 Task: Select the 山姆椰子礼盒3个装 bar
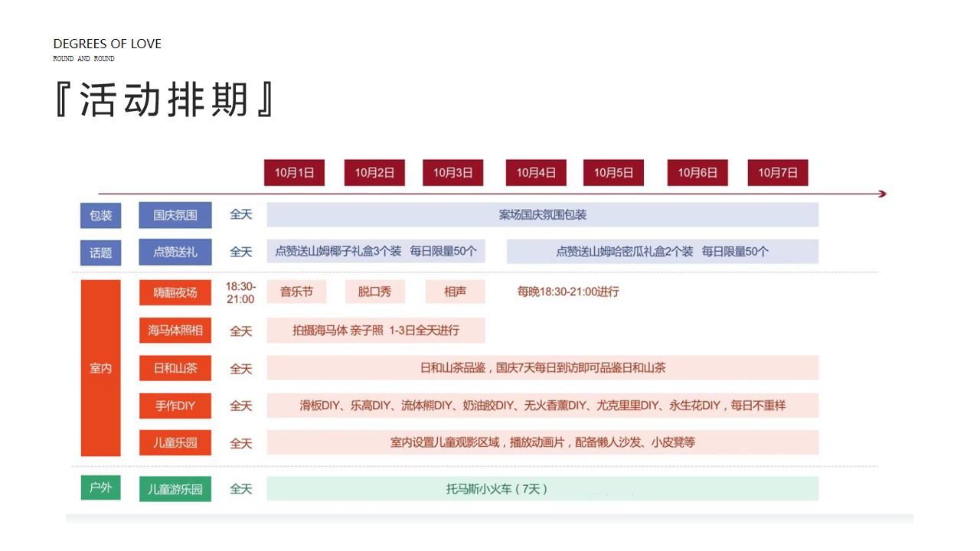376,251
